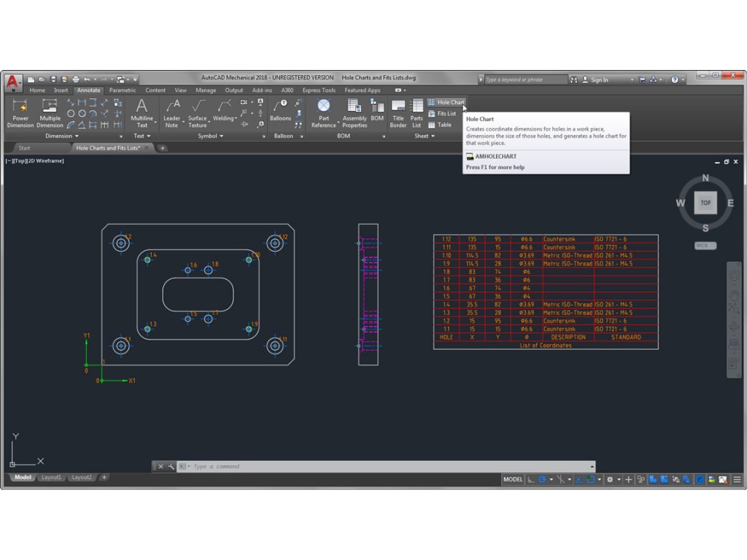Open the Application menu A button
747x560 pixels.
pyautogui.click(x=13, y=82)
